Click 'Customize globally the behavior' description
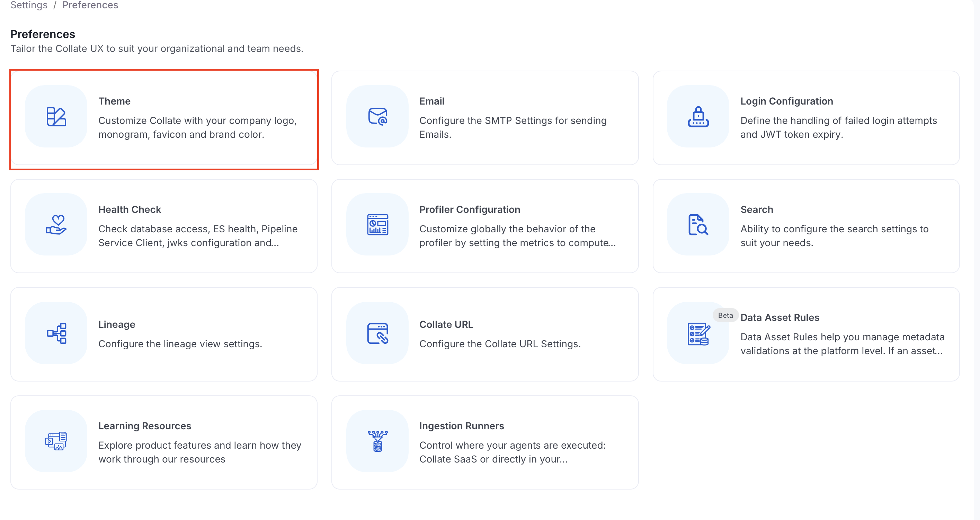This screenshot has height=520, width=980. (x=517, y=236)
